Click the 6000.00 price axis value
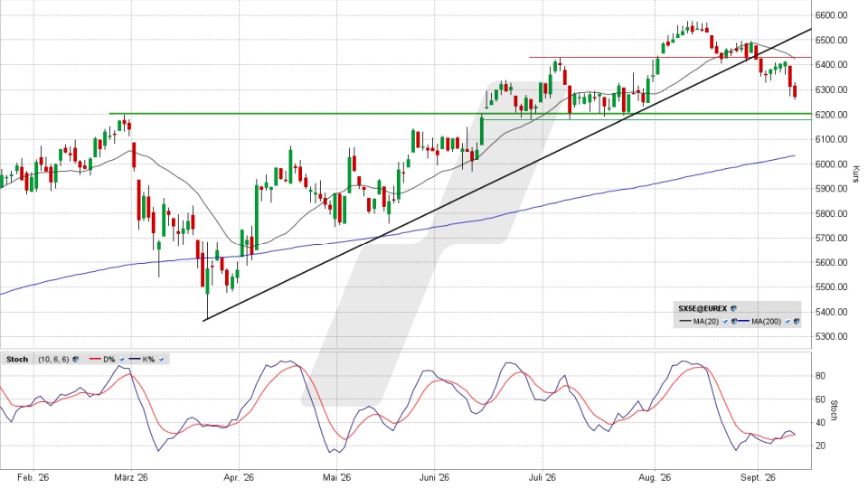Screen dimensions: 868x488 pyautogui.click(x=832, y=164)
